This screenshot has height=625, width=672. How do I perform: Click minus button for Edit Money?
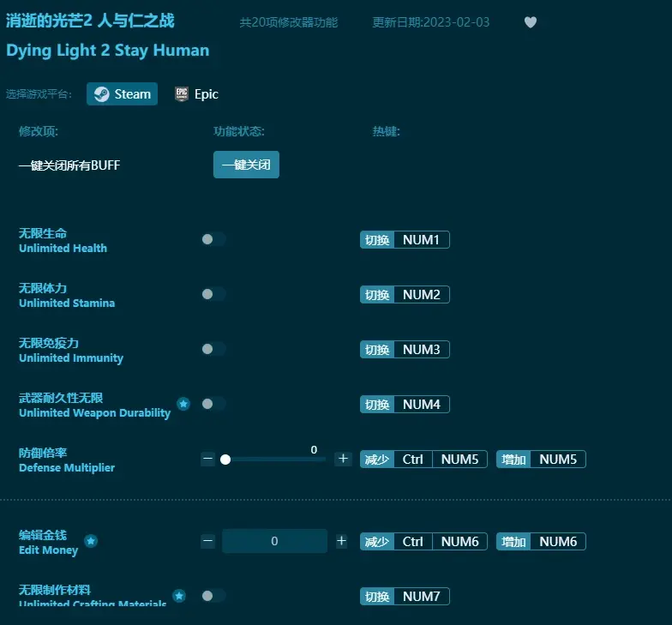207,541
